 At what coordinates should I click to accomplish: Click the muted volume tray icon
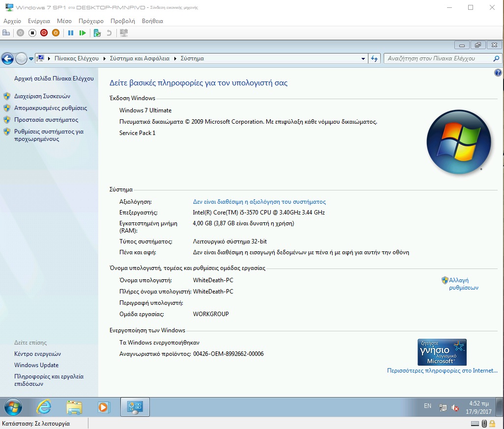pos(455,408)
